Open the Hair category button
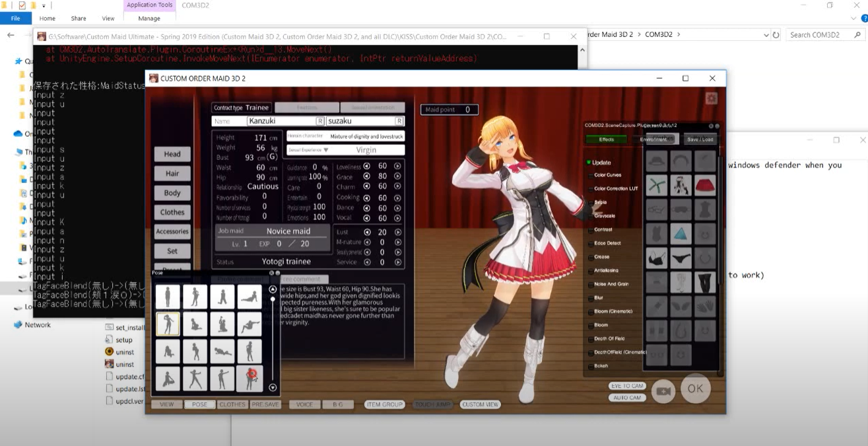Image resolution: width=868 pixels, height=446 pixels. click(172, 173)
